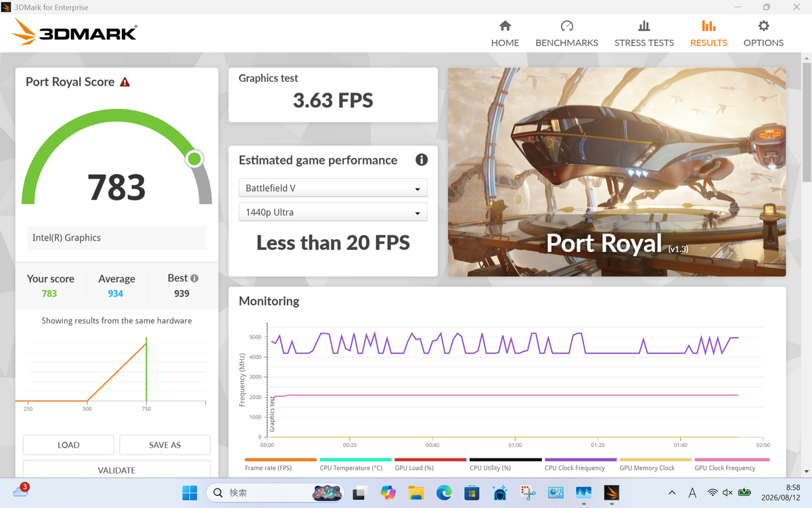This screenshot has height=508, width=812.
Task: Toggle Frame rate (FPS) legend series
Action: tap(280, 465)
